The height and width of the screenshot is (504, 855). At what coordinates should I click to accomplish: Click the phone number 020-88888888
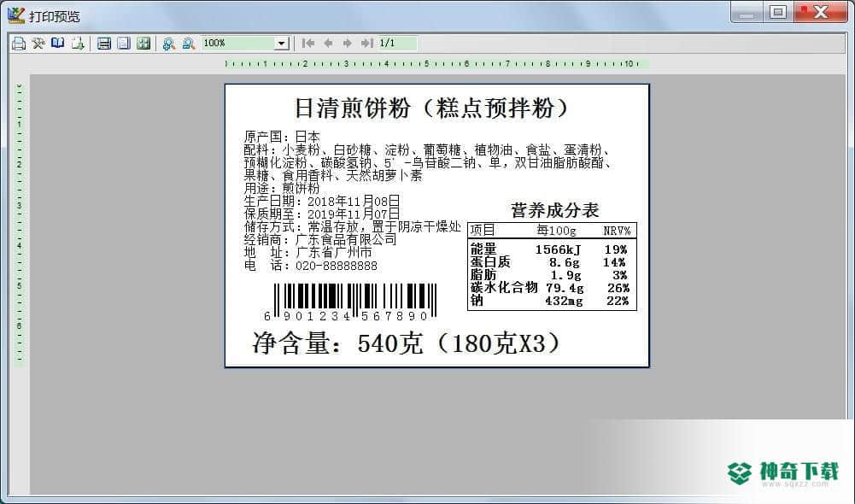click(x=337, y=266)
